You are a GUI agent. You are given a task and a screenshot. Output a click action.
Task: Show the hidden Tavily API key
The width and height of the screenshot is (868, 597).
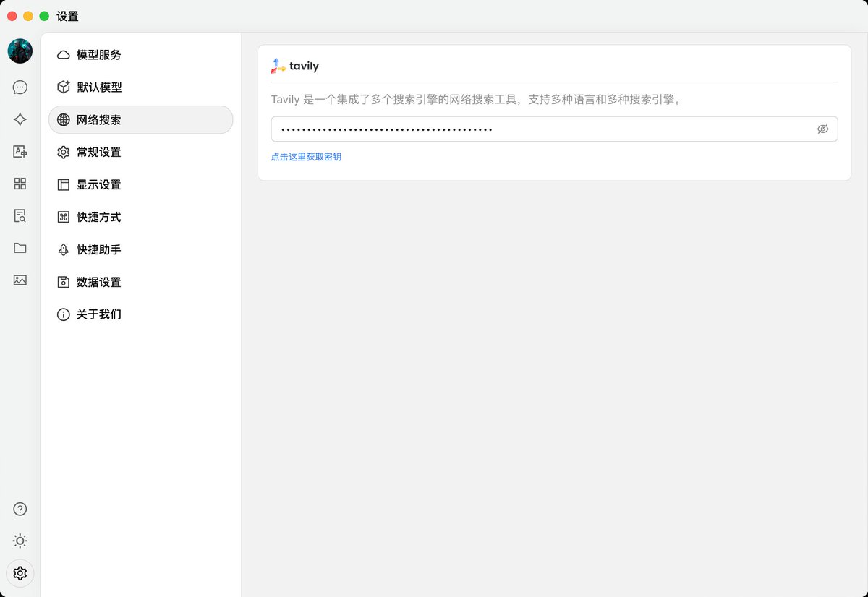coord(822,129)
